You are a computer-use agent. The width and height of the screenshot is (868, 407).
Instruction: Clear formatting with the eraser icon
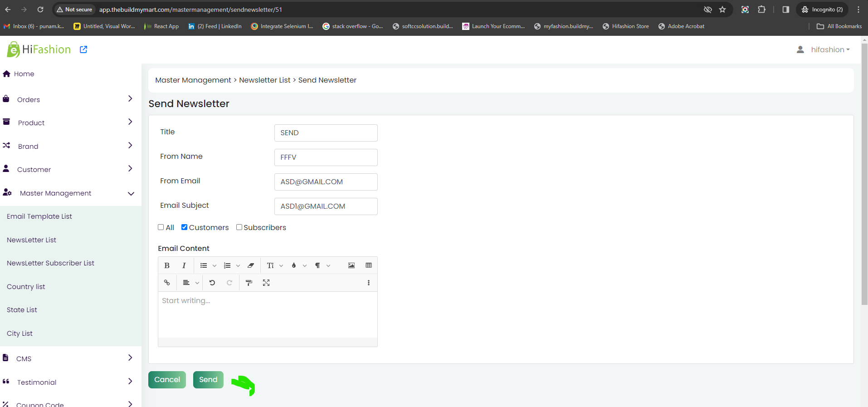[251, 265]
